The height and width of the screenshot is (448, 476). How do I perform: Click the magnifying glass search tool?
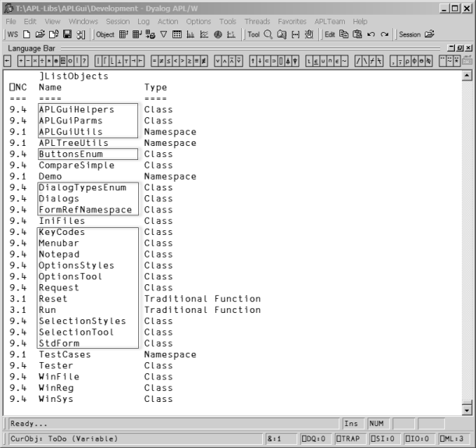point(268,34)
